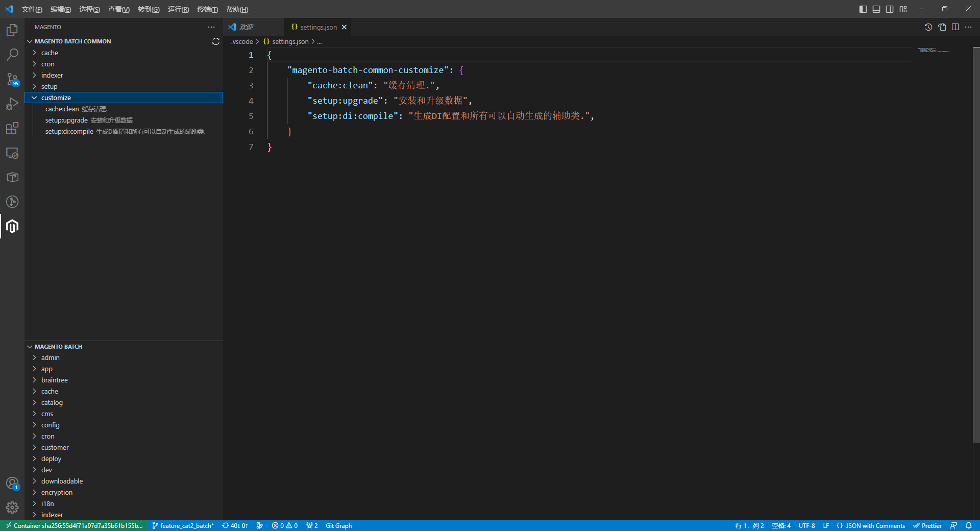Image resolution: width=980 pixels, height=531 pixels.
Task: Click the customize layout icon
Action: [903, 9]
